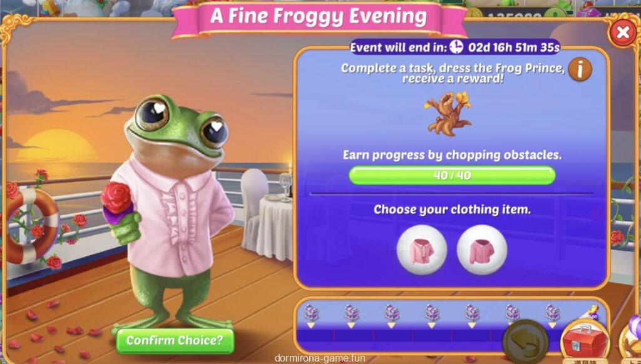This screenshot has width=641, height=364.
Task: Click the Frog Prince character
Action: point(172,213)
